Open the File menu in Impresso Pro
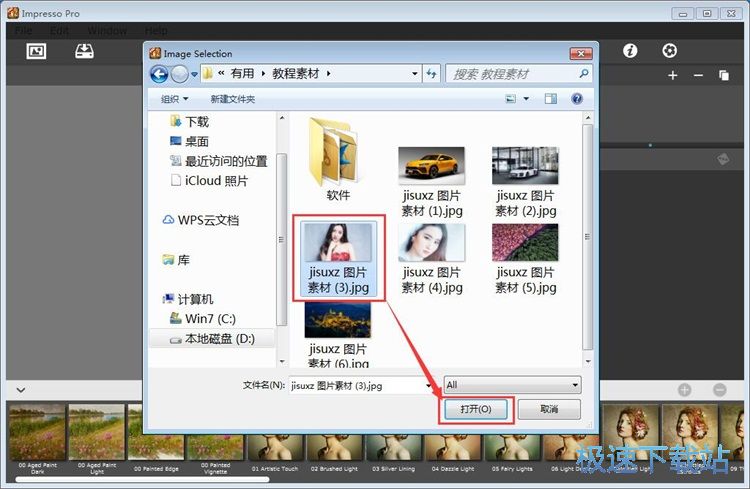The height and width of the screenshot is (489, 750). (x=23, y=31)
